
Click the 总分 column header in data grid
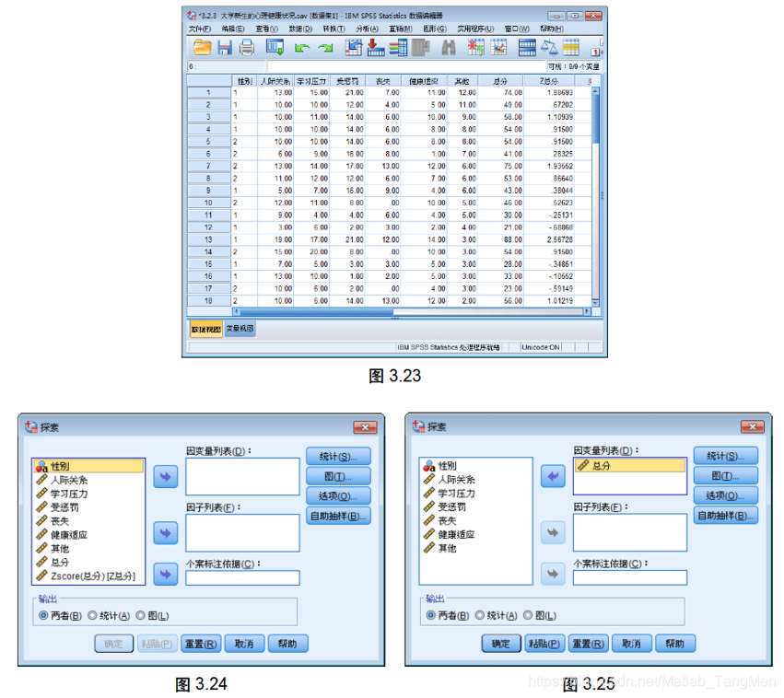pos(500,81)
